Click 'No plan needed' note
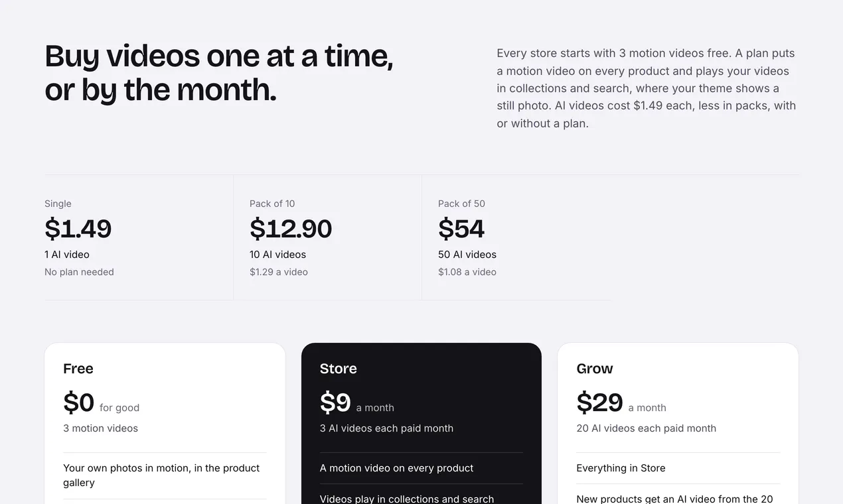843x504 pixels. coord(79,272)
